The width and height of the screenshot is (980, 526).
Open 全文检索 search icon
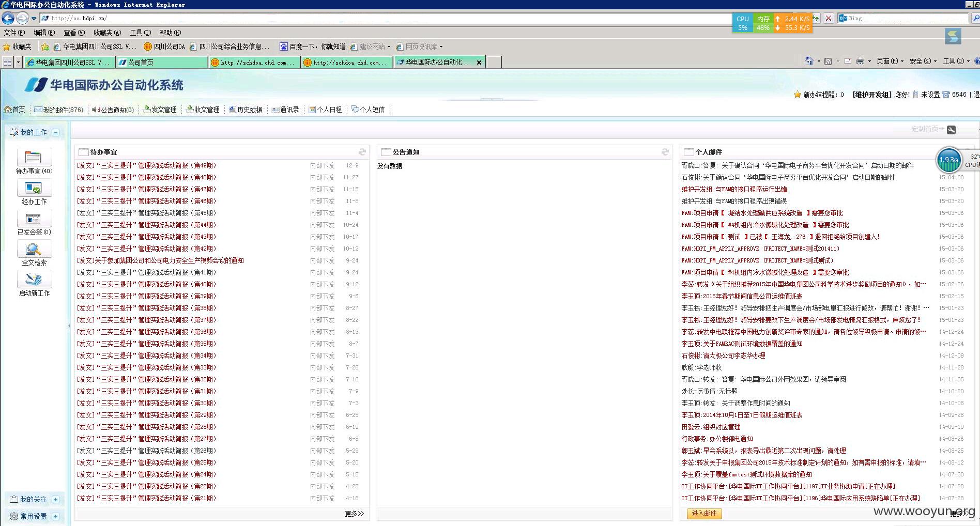click(x=35, y=249)
